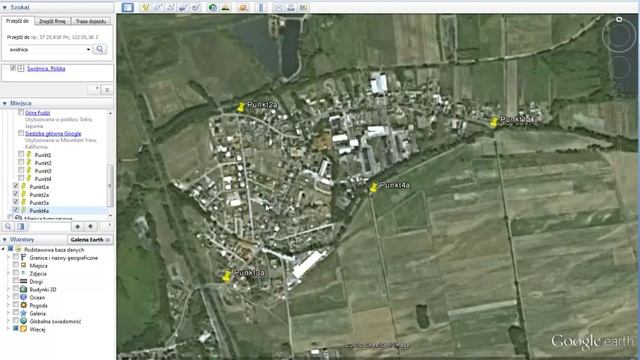
Task: Toggle the sunlight across landscape tool
Action: pyautogui.click(x=226, y=7)
